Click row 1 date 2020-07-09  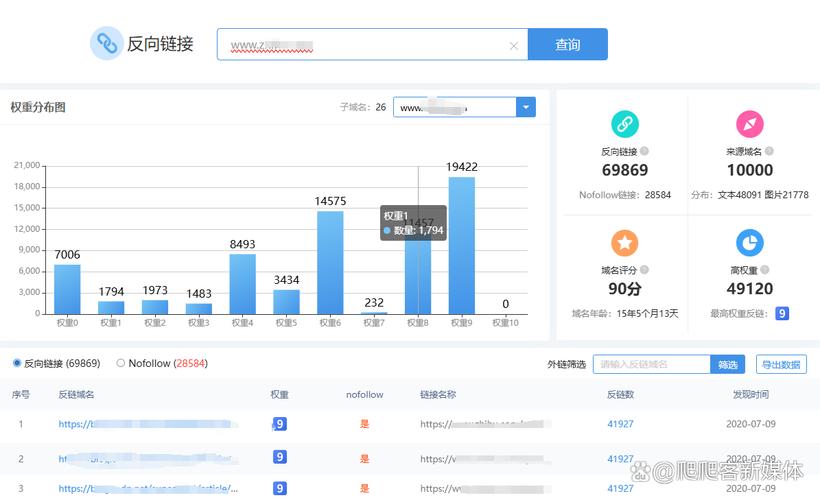751,424
